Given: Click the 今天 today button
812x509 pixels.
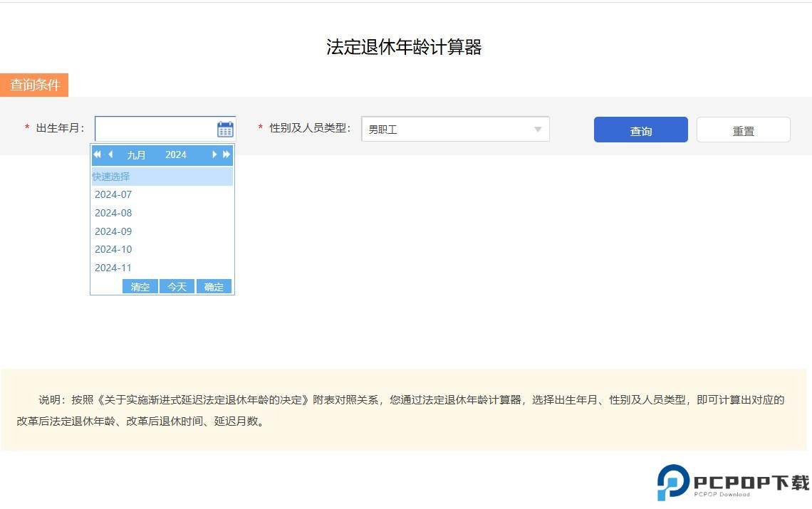Looking at the screenshot, I should [177, 286].
